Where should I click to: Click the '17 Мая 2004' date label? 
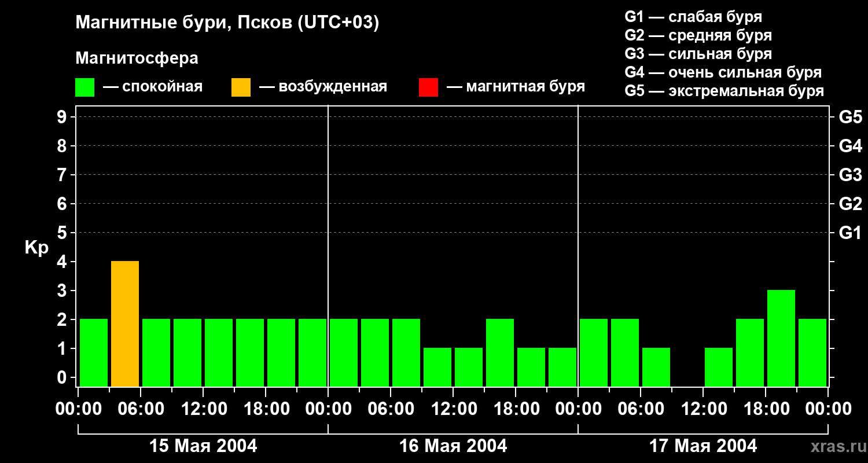pos(703,446)
